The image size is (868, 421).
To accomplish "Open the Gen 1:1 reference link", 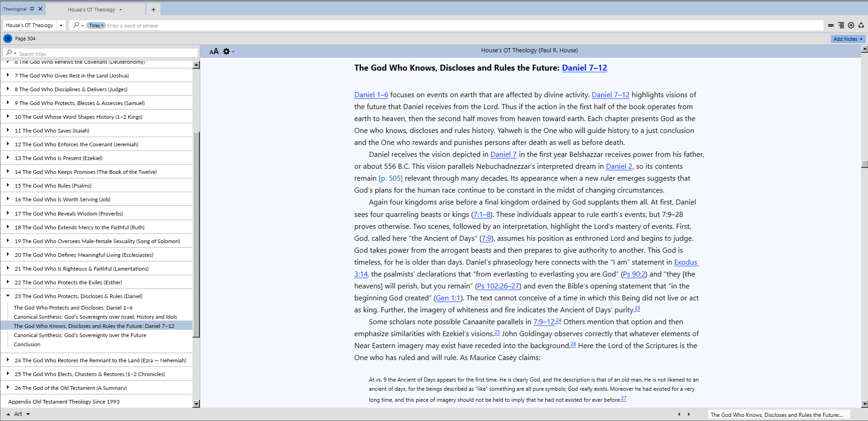I will (x=448, y=298).
